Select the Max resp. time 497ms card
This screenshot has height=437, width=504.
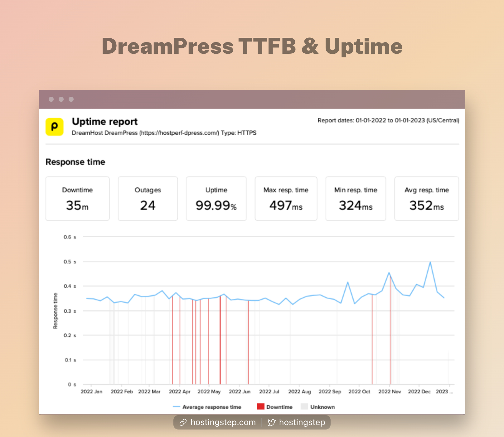[x=286, y=199]
